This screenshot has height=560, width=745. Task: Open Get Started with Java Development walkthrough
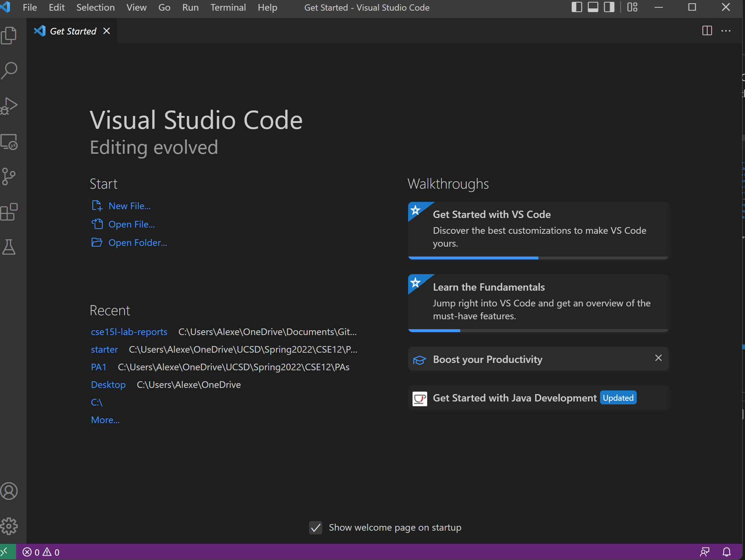coord(538,398)
